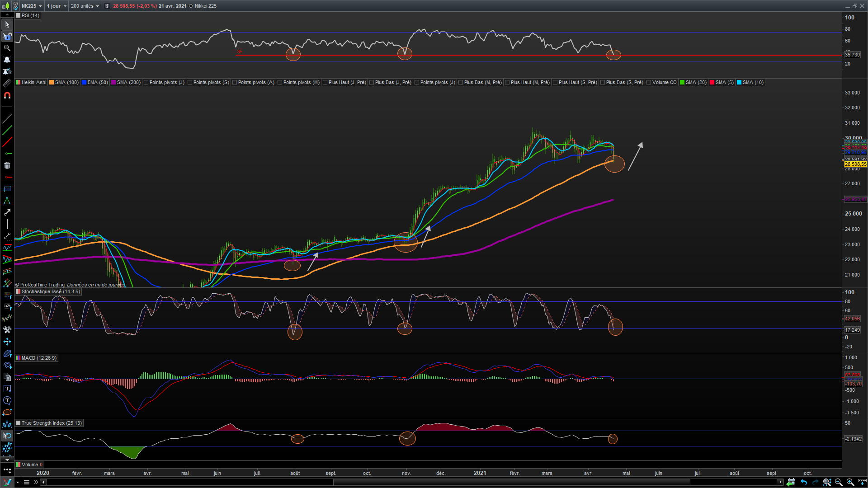Enable the Points pivots (J) checkbox

[x=146, y=82]
